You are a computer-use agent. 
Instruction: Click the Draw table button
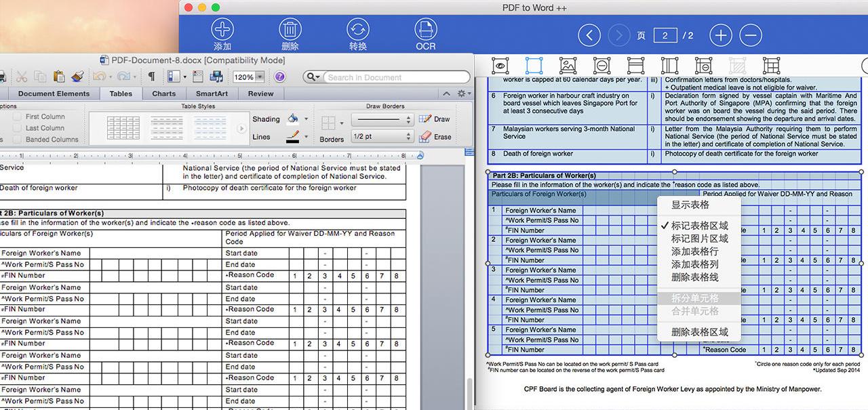point(435,119)
